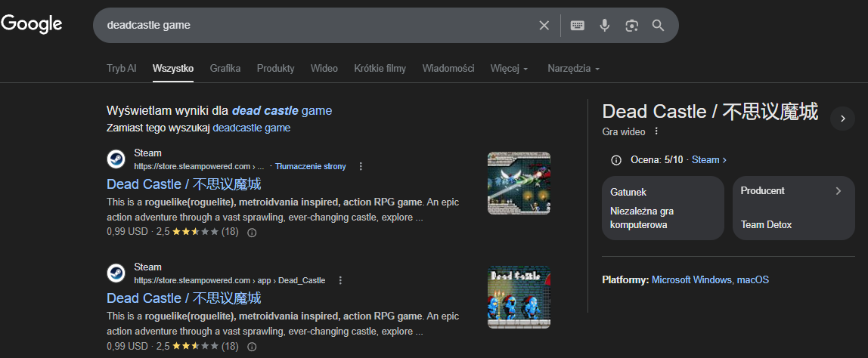
Task: Click the info icon before Ocena: 5/10
Action: pyautogui.click(x=615, y=160)
